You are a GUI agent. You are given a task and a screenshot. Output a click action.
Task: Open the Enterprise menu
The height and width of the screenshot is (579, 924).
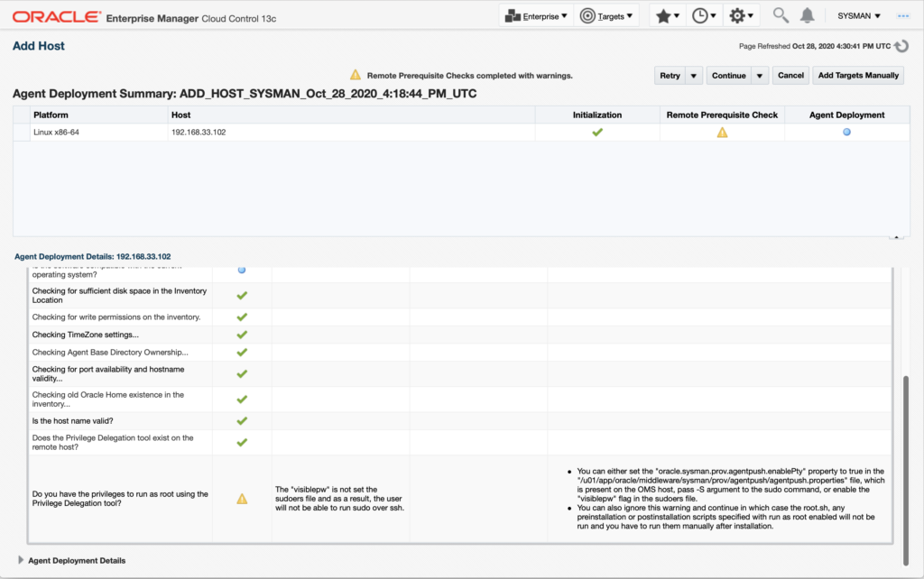tap(536, 16)
